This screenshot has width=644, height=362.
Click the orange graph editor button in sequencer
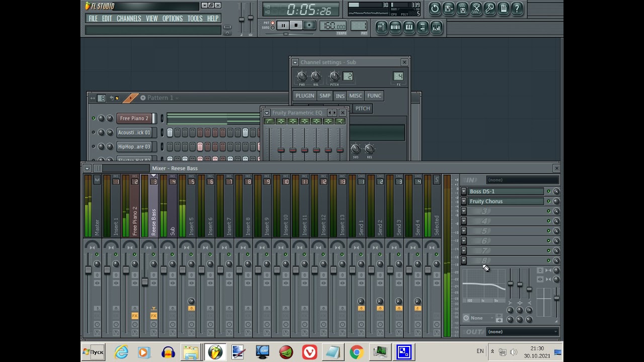[x=130, y=98]
